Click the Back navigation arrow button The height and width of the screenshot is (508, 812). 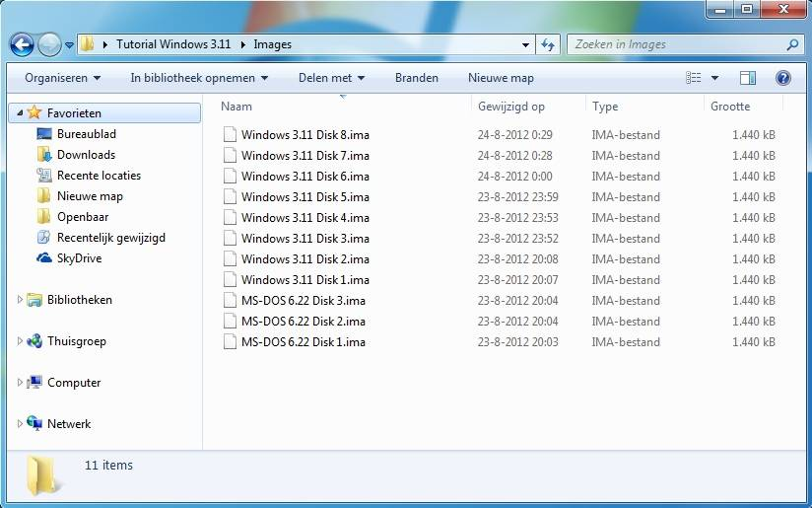tap(23, 44)
